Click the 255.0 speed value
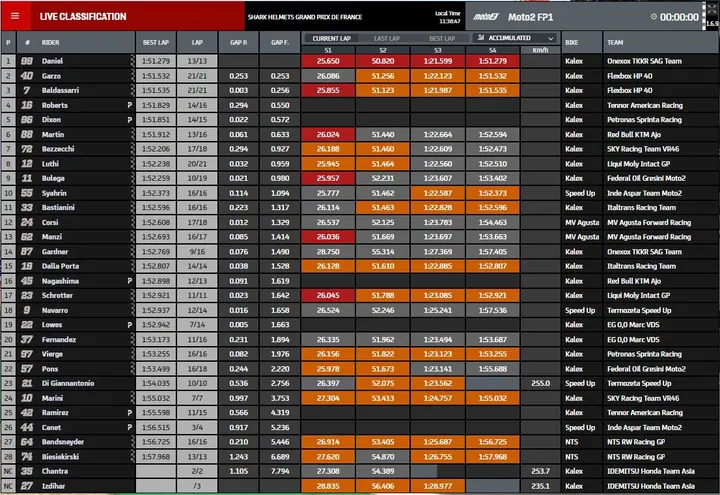Viewport: 720px width, 495px height. pyautogui.click(x=540, y=383)
